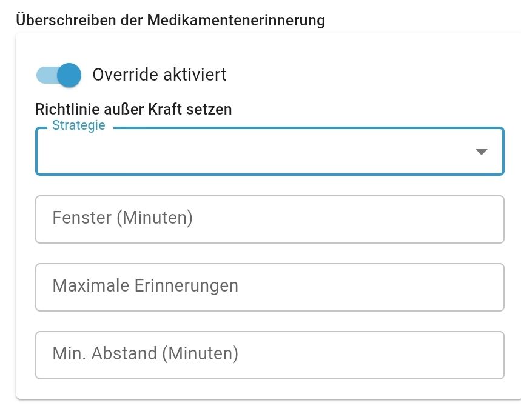This screenshot has width=521, height=420.
Task: Disable the Override aktiviert switch
Action: (58, 75)
